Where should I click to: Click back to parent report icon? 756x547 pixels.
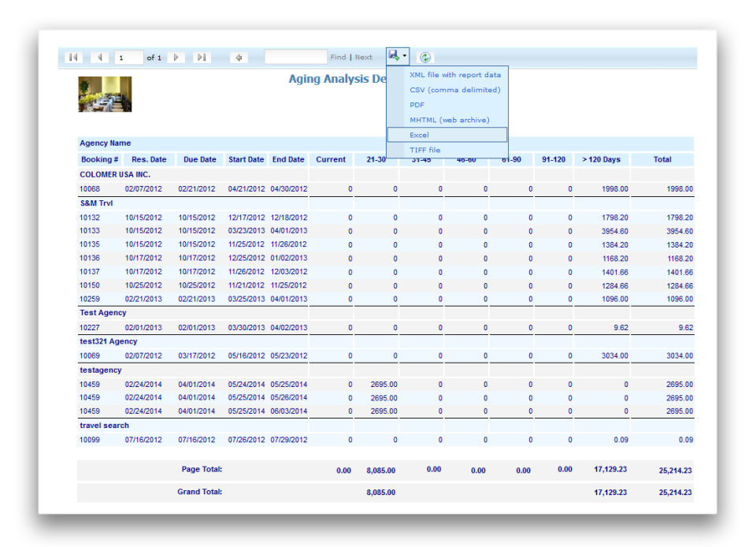tap(239, 58)
